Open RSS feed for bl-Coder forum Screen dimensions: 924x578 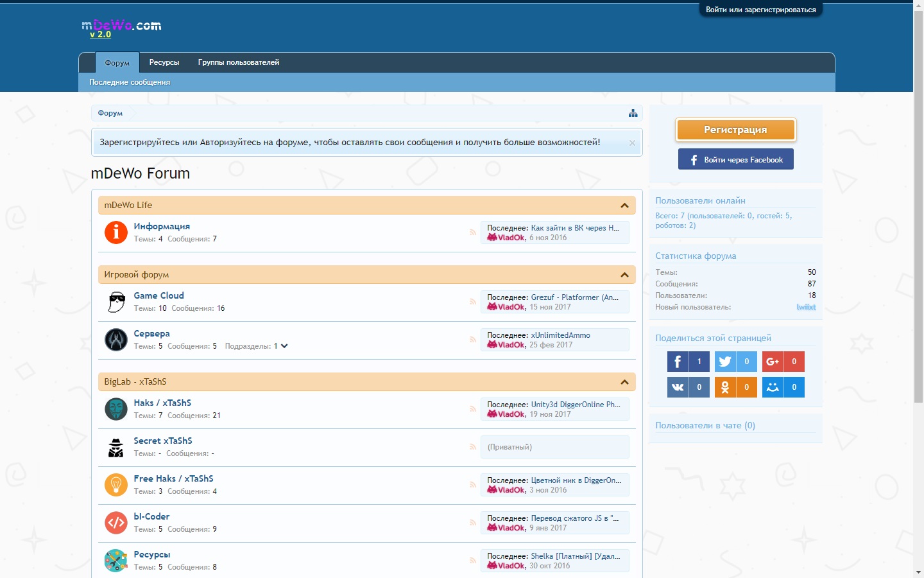473,523
